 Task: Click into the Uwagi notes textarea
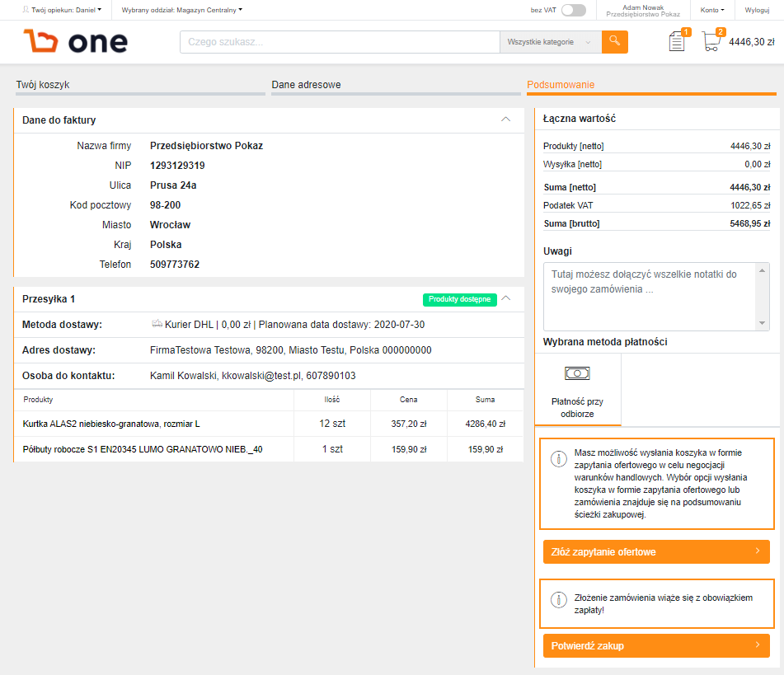click(x=650, y=297)
